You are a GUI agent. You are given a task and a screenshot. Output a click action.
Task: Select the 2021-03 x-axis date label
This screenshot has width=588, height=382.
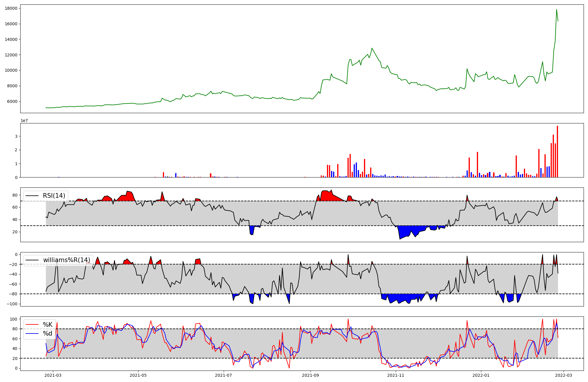(x=53, y=375)
